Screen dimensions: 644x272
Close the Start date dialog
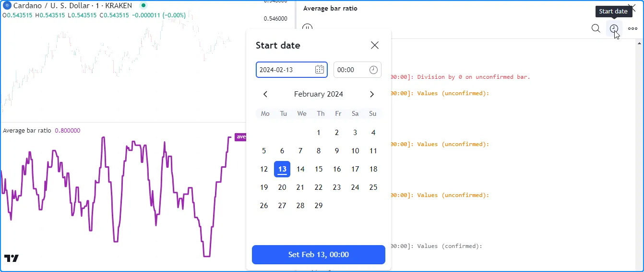click(x=375, y=45)
